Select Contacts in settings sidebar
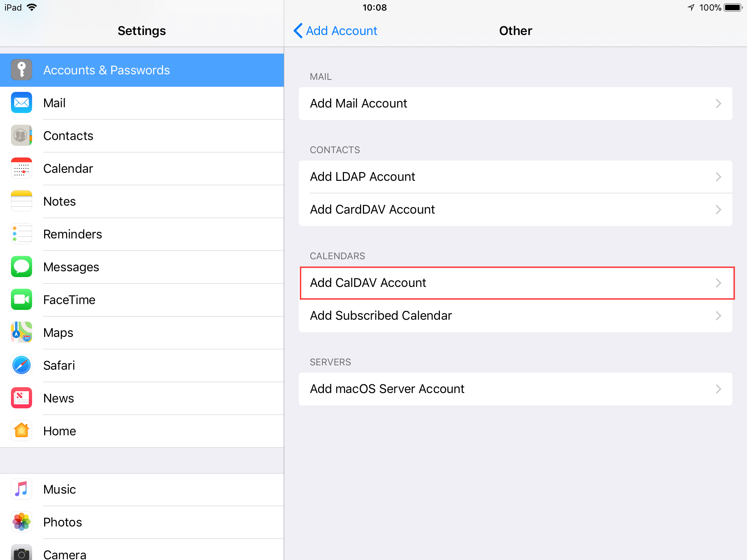 point(142,136)
